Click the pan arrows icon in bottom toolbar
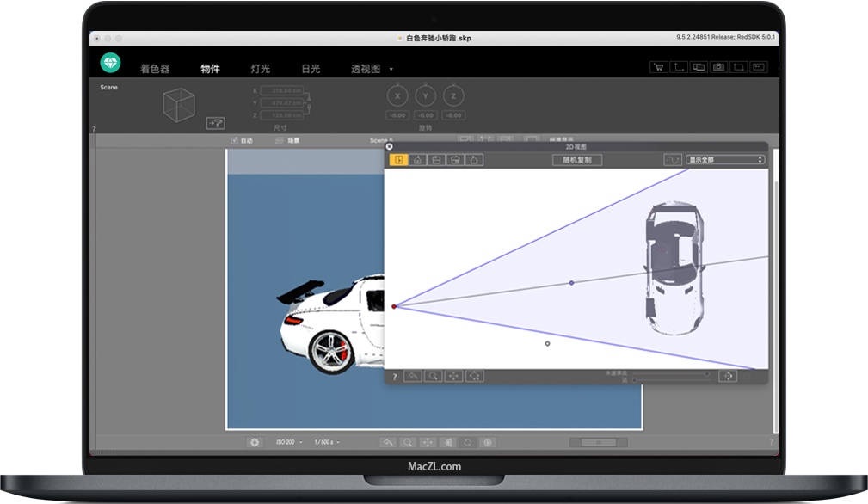 coord(428,442)
